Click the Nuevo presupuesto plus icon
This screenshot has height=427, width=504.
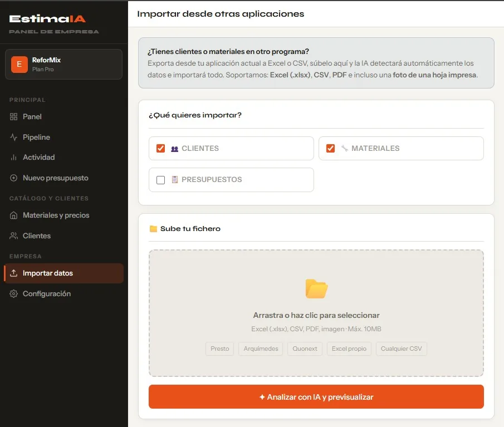[13, 178]
